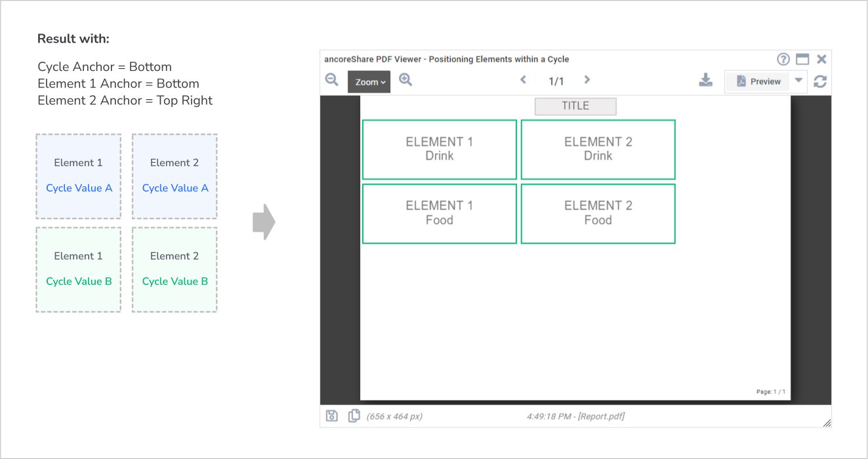Open the help question mark icon
Screen dimensions: 868x459
click(x=783, y=59)
